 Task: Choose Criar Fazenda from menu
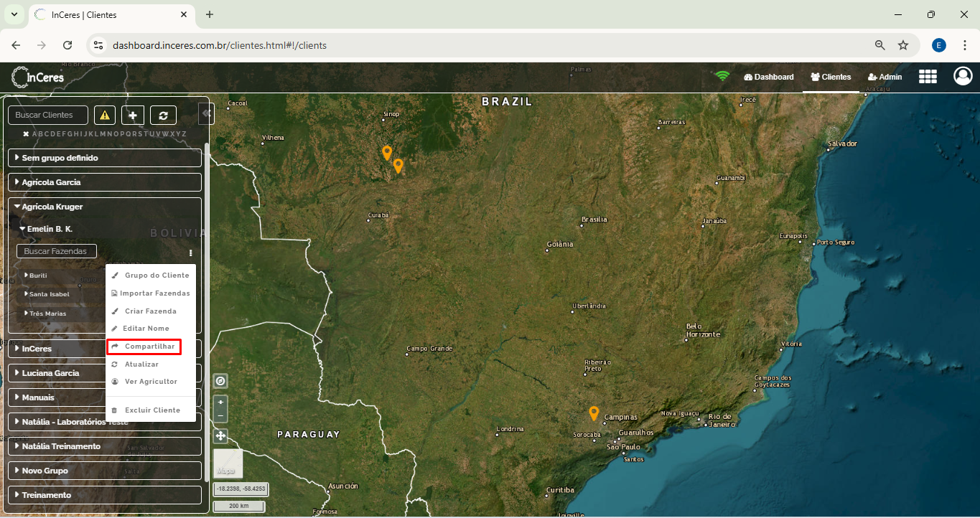pyautogui.click(x=151, y=311)
